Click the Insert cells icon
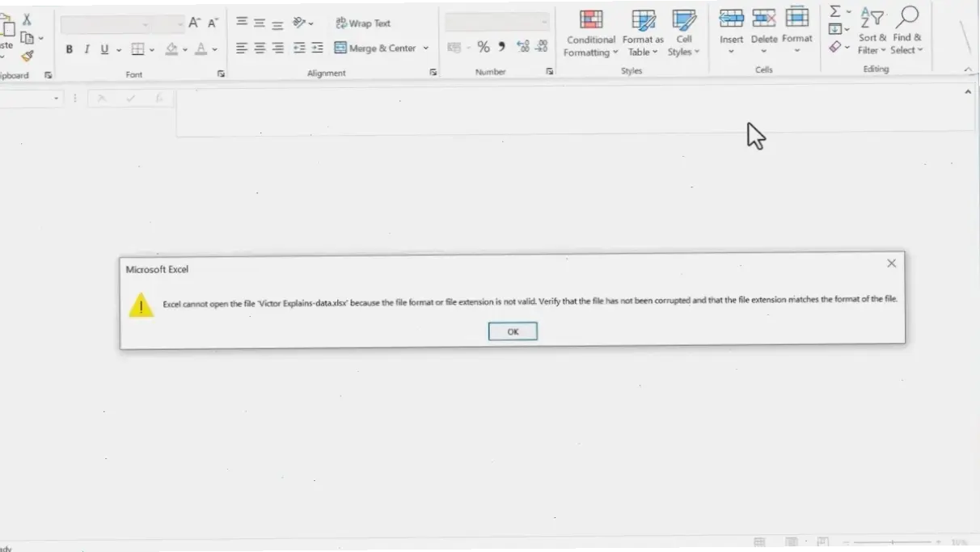The width and height of the screenshot is (980, 552). (731, 19)
